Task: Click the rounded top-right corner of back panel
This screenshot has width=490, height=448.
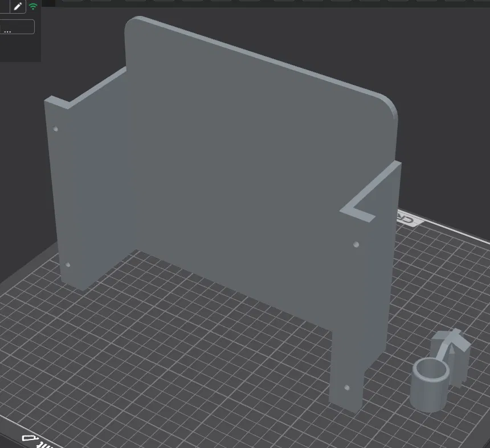Action: point(389,106)
